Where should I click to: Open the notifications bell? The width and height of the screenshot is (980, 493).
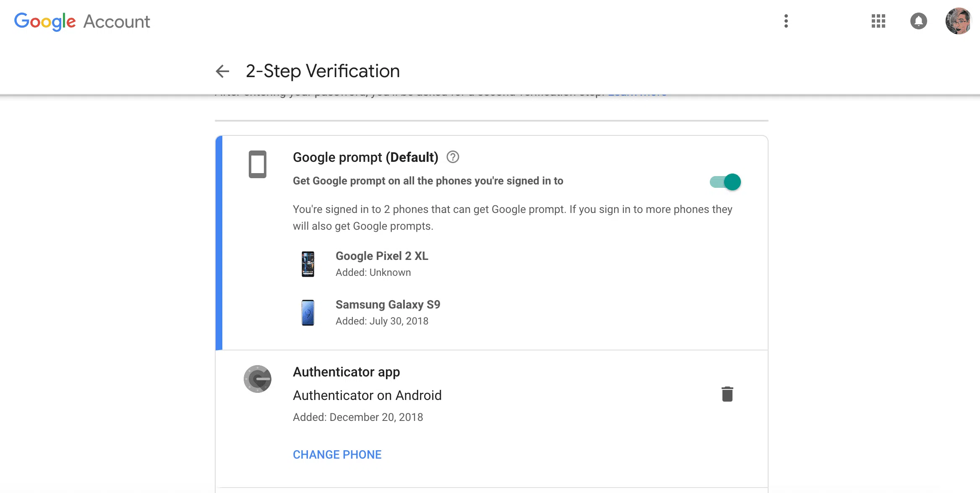click(918, 21)
